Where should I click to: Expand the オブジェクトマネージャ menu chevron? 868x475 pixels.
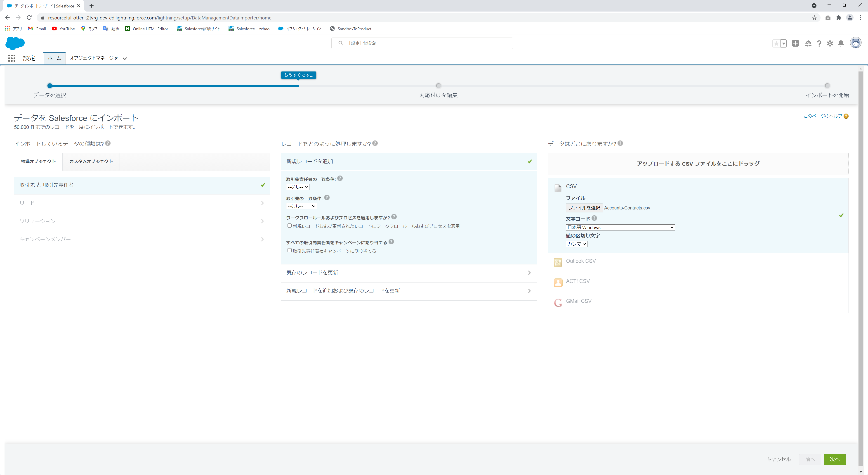click(124, 58)
